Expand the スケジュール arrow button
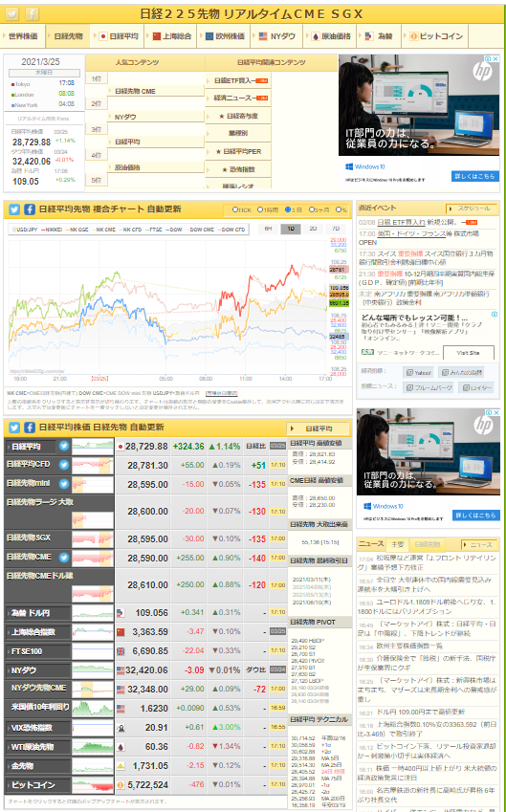Viewport: 506px width, 812px height. [472, 208]
